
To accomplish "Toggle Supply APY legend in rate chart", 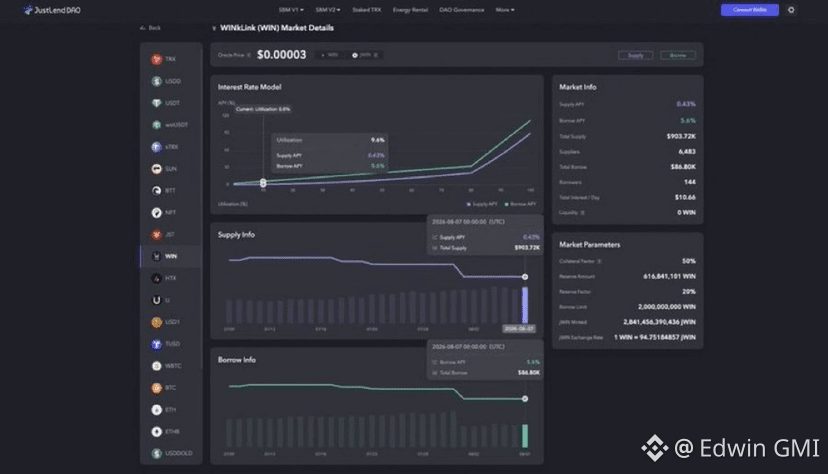I will (482, 204).
